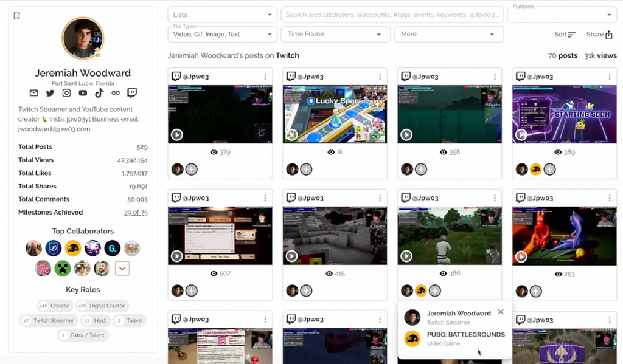Play the 358-view Twitch video
Screen dimensions: 623x364
[x=406, y=134]
